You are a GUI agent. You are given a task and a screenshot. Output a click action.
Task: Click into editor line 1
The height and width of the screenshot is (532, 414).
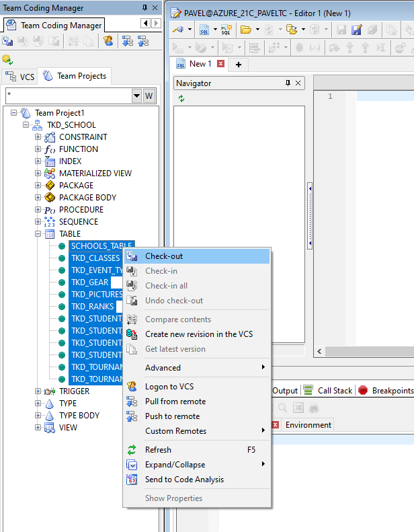[385, 96]
